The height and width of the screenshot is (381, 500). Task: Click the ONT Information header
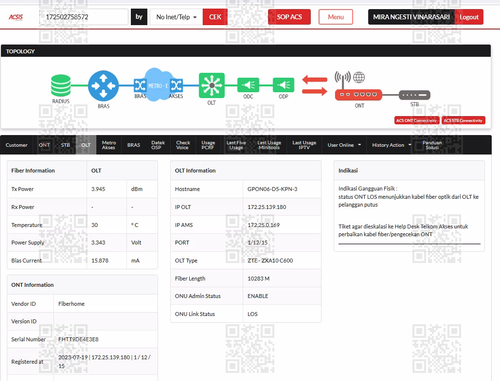32,285
